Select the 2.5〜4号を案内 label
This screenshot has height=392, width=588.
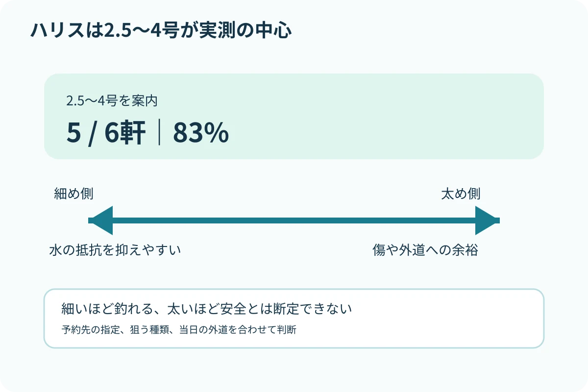pyautogui.click(x=112, y=101)
